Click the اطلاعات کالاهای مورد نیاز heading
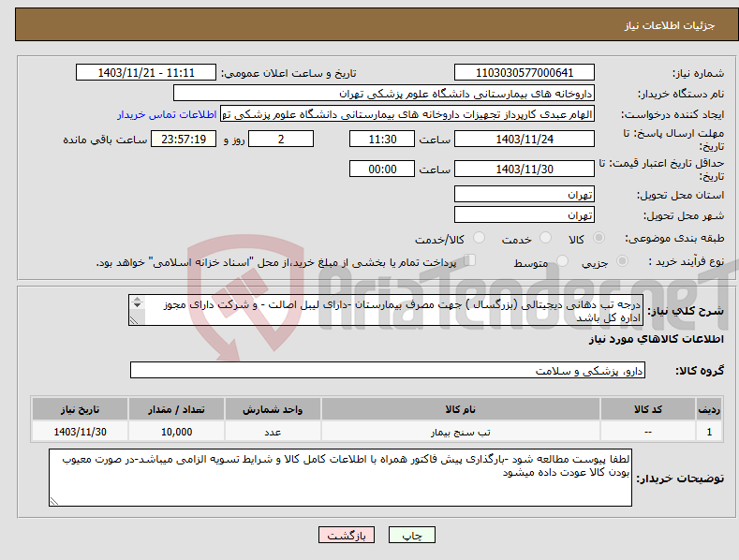Viewport: 739px width, 560px height. [656, 339]
